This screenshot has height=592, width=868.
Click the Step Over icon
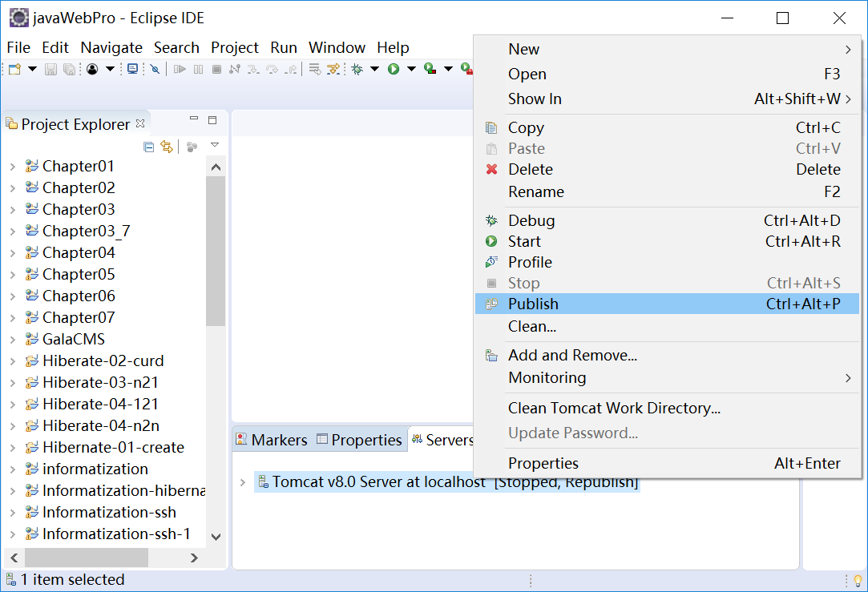(273, 69)
